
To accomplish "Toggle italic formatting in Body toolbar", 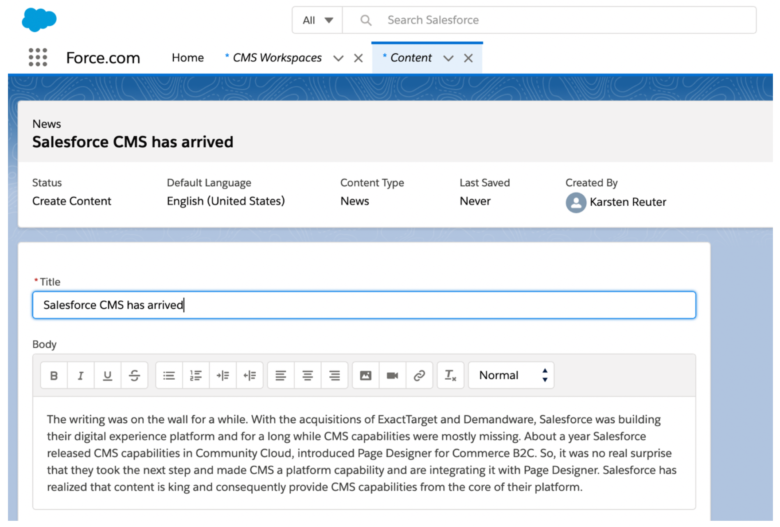I will point(81,375).
